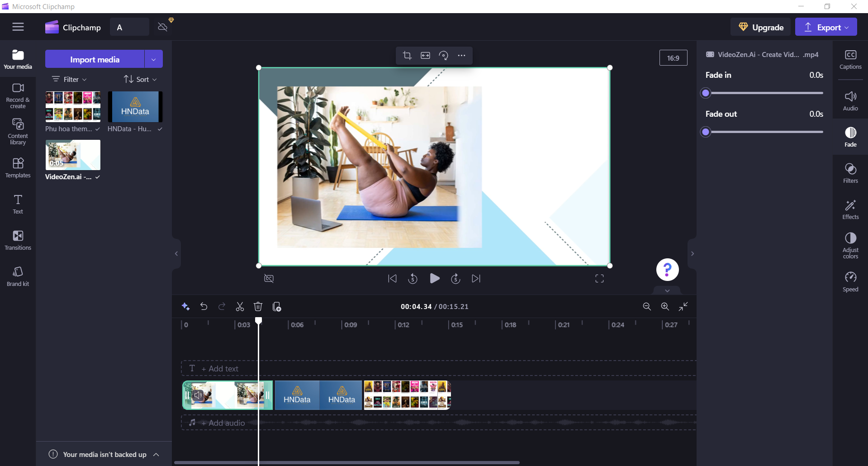Skip forward five seconds

[x=455, y=279]
